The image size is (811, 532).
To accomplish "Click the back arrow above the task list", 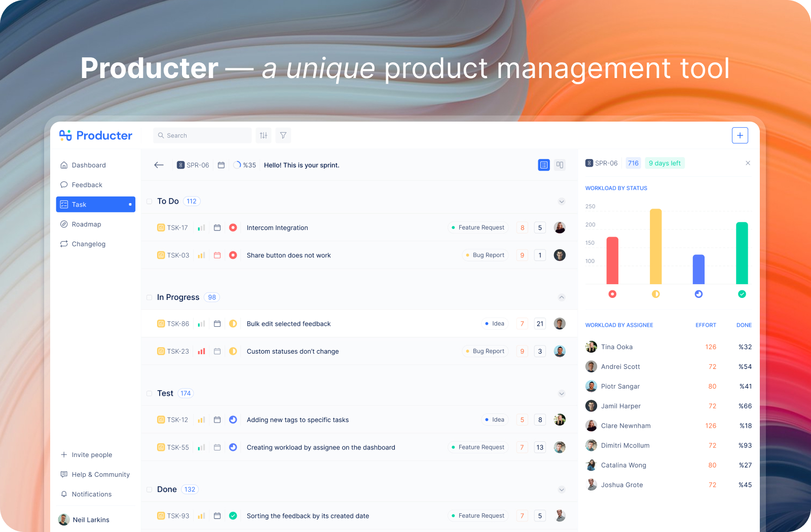I will click(x=159, y=165).
